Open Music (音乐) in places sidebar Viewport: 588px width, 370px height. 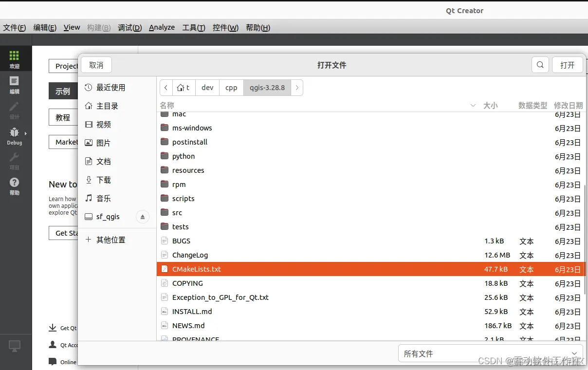(117, 199)
